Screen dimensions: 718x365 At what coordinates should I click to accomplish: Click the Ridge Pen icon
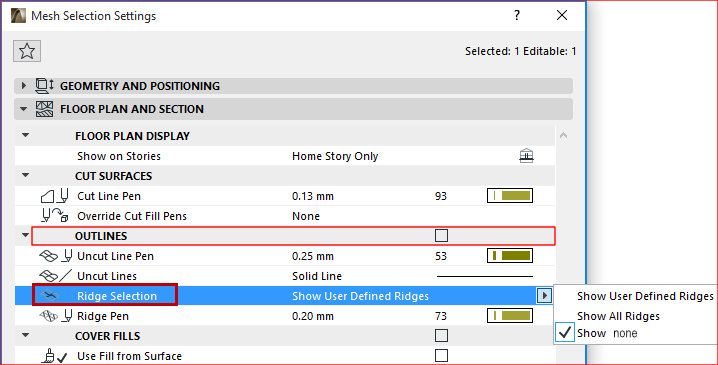click(x=55, y=316)
